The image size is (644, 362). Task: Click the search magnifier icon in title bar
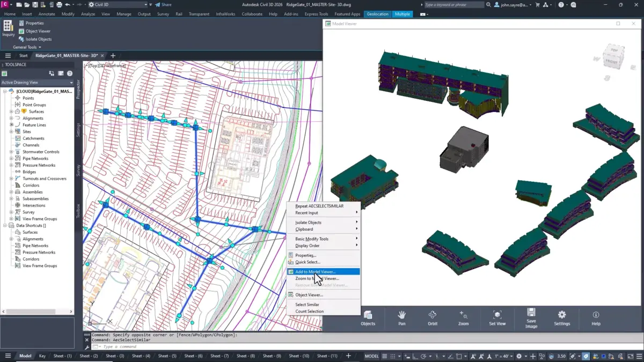point(488,4)
